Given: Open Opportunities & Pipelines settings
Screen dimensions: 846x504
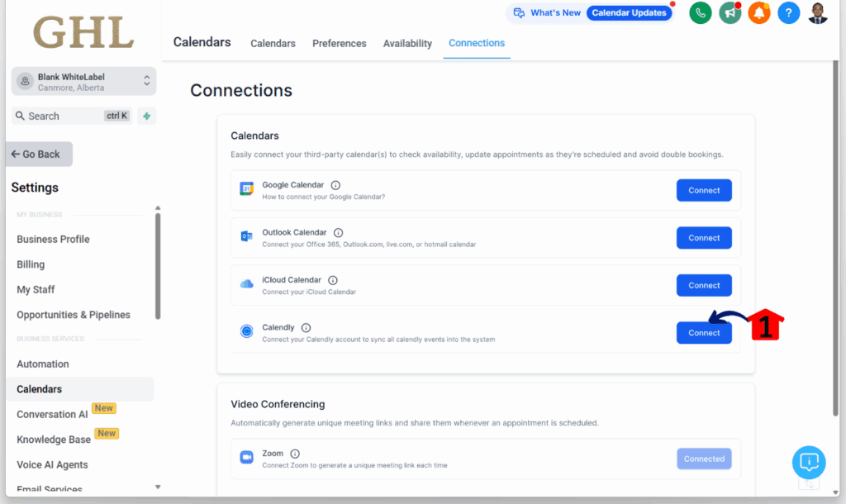Looking at the screenshot, I should coord(74,315).
